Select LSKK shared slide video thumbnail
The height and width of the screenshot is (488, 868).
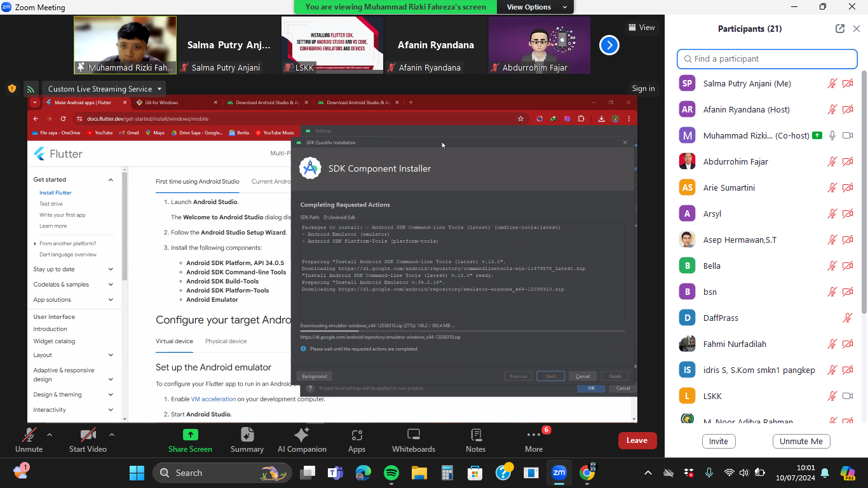(x=332, y=45)
